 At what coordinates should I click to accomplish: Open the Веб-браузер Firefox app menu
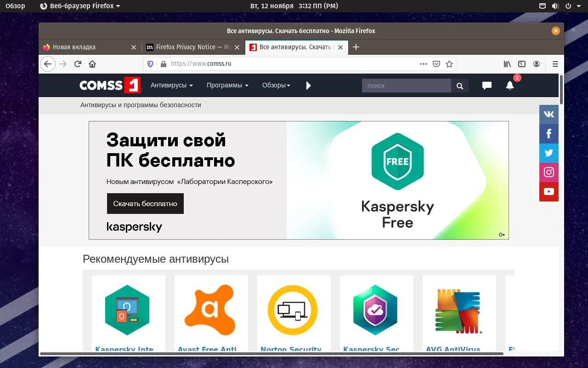tap(80, 6)
